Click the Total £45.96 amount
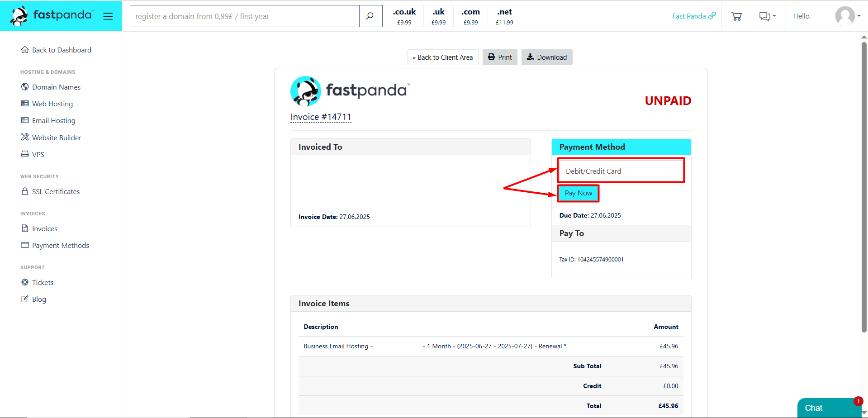The width and height of the screenshot is (868, 418). (x=668, y=406)
